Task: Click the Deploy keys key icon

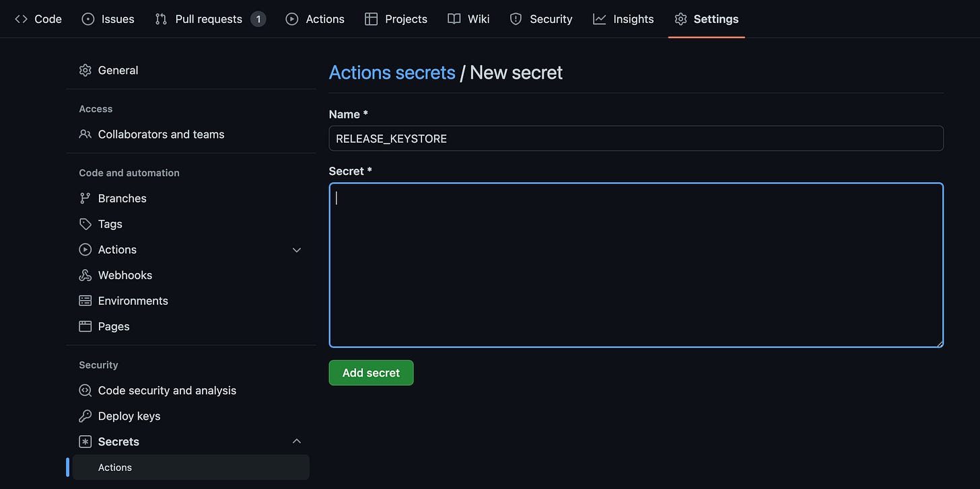Action: (x=85, y=416)
